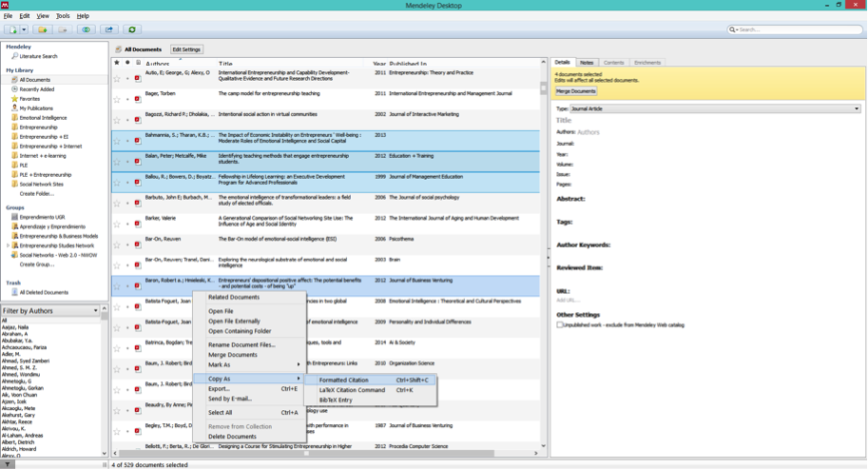Click the Merge Documents button in details pane
The image size is (868, 469).
pos(576,91)
